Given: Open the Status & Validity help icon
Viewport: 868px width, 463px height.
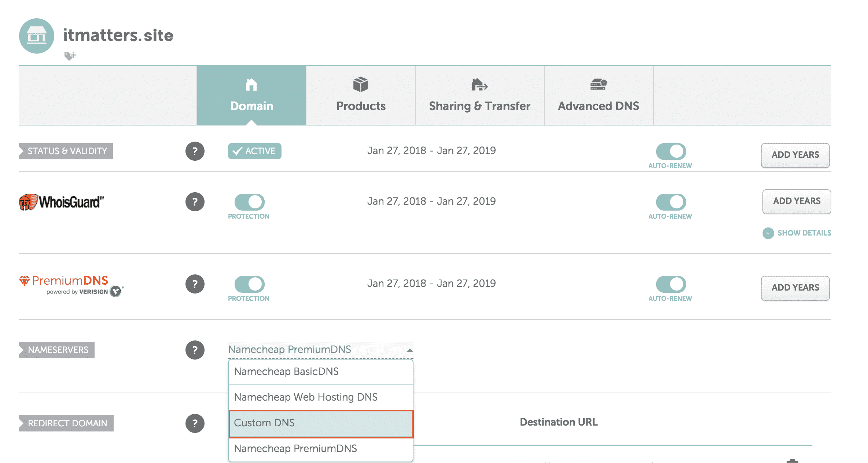Looking at the screenshot, I should pos(195,151).
